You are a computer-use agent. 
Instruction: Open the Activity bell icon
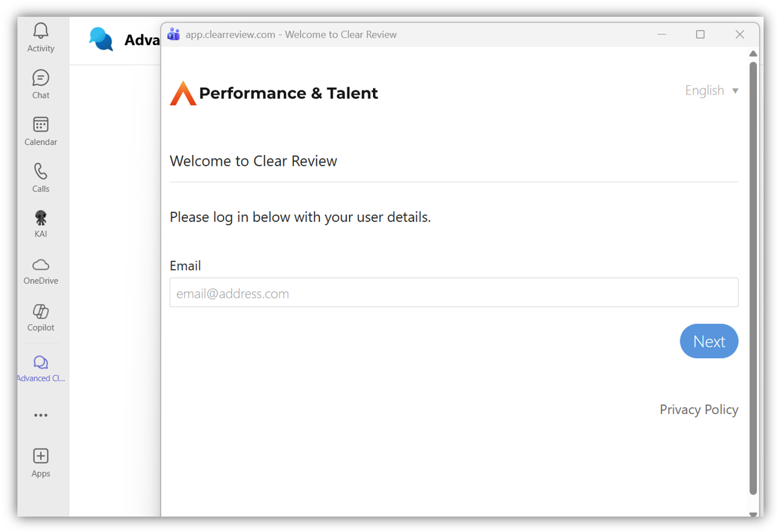(41, 31)
